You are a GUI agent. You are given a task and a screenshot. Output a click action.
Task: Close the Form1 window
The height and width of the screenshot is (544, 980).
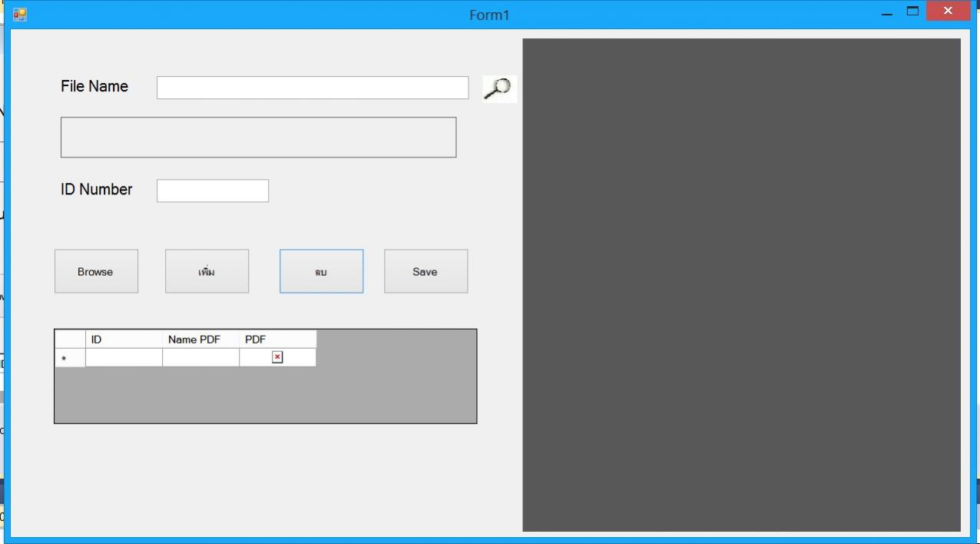(x=948, y=11)
